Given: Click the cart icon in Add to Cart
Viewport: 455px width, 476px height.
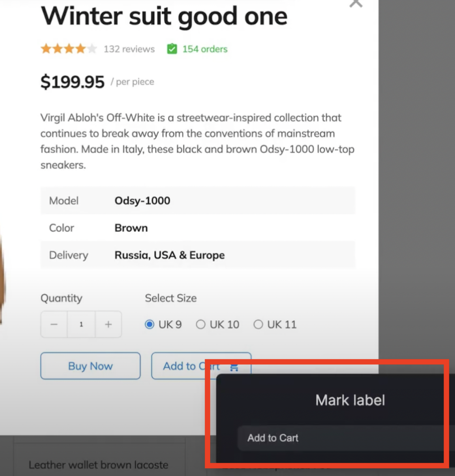Looking at the screenshot, I should [234, 367].
